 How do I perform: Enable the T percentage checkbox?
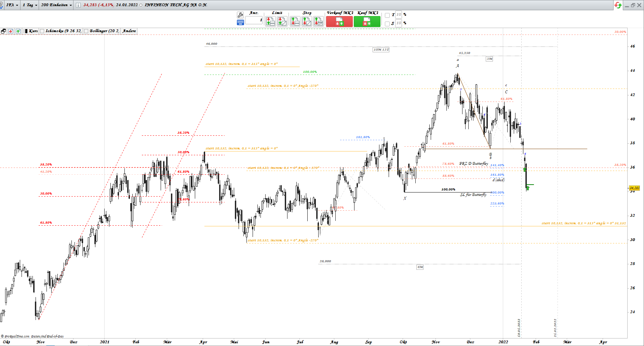point(387,15)
